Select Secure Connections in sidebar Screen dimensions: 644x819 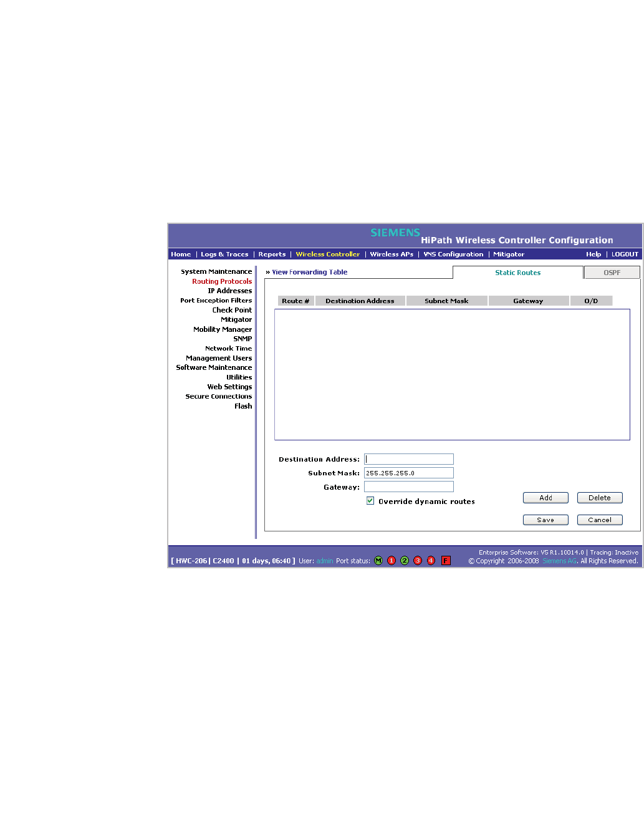pos(219,396)
